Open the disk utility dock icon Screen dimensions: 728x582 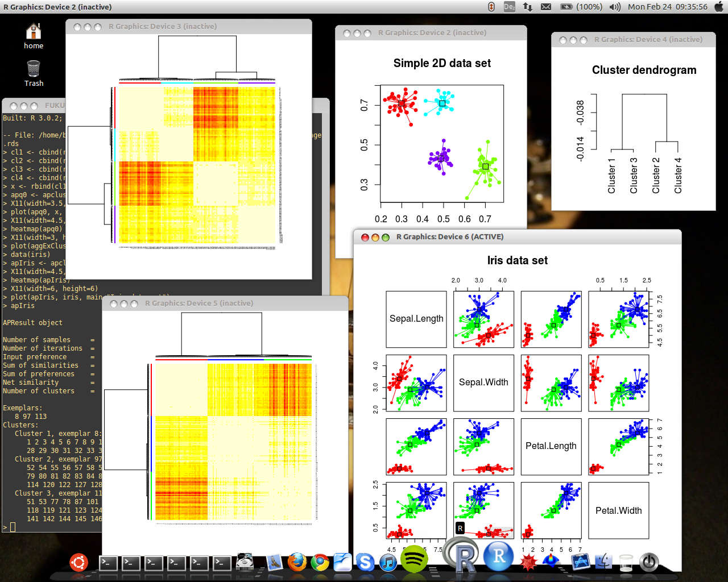pyautogui.click(x=245, y=562)
